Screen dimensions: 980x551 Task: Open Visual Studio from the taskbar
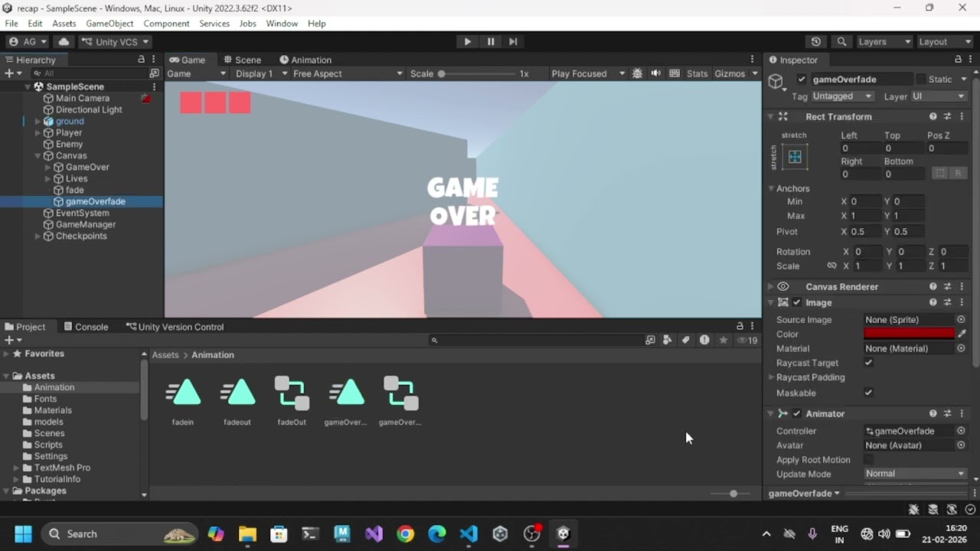click(374, 533)
